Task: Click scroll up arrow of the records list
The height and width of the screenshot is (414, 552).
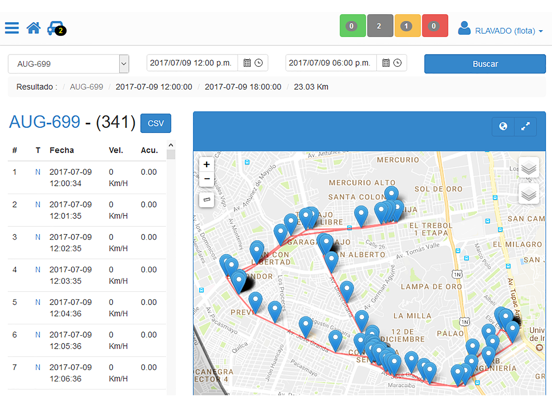Action: [171, 145]
